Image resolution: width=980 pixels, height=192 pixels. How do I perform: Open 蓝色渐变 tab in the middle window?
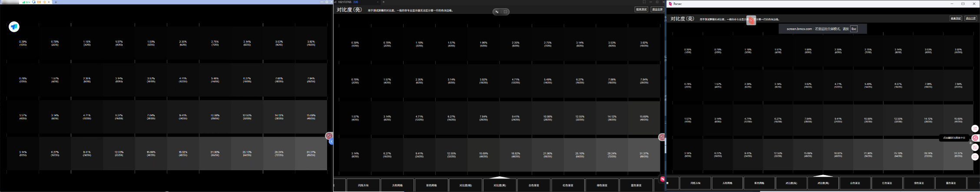(x=636, y=185)
